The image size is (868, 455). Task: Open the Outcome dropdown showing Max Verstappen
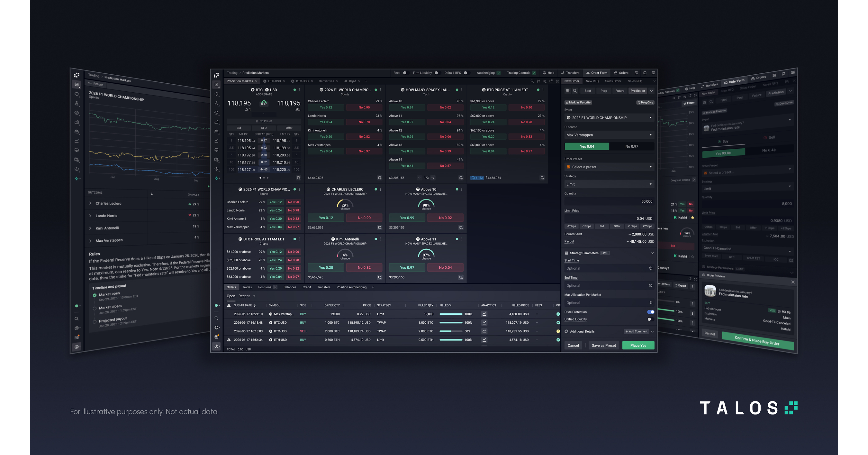coord(609,135)
